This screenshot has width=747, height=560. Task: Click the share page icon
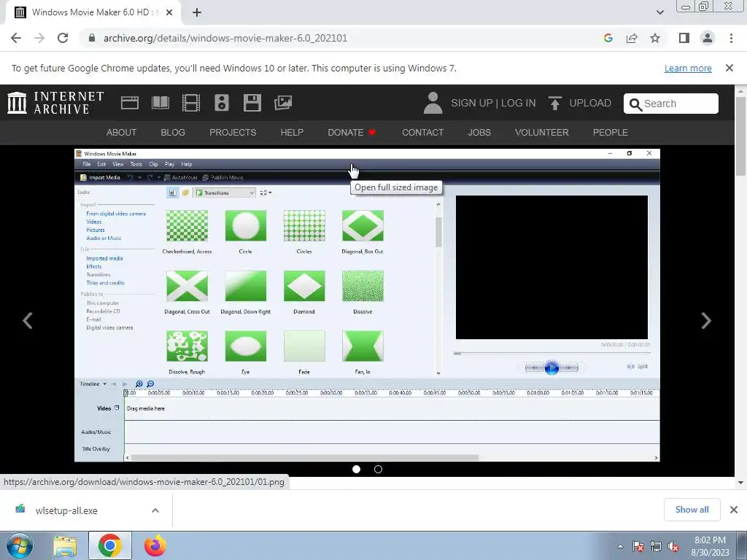click(x=632, y=38)
